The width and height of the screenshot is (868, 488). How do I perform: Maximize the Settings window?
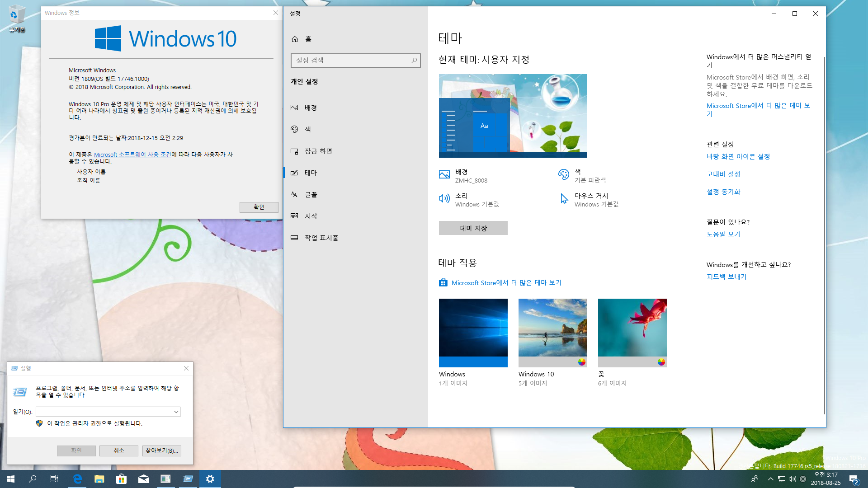click(795, 14)
